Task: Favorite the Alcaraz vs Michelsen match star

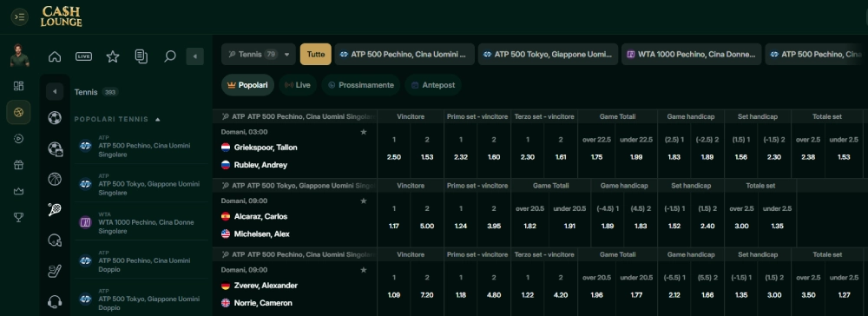Action: [364, 201]
